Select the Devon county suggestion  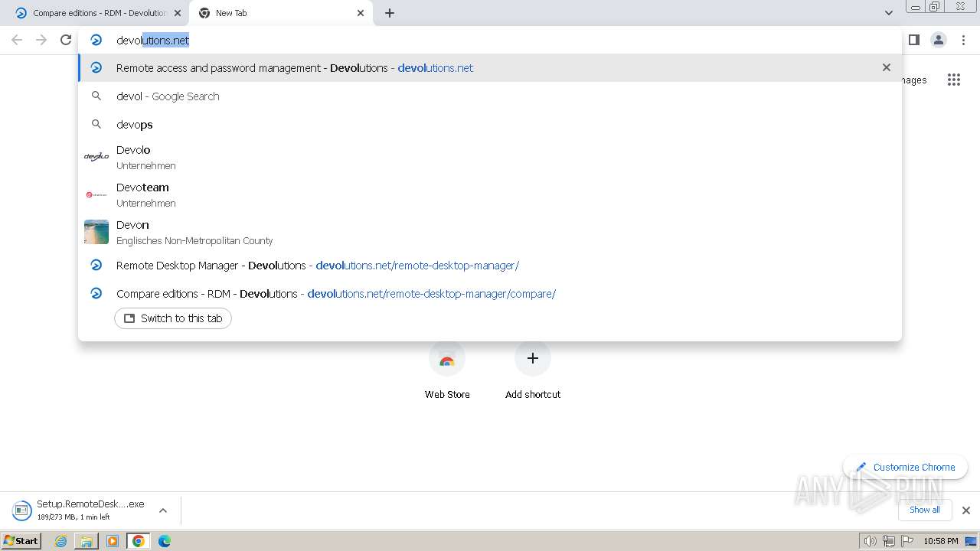tap(490, 232)
